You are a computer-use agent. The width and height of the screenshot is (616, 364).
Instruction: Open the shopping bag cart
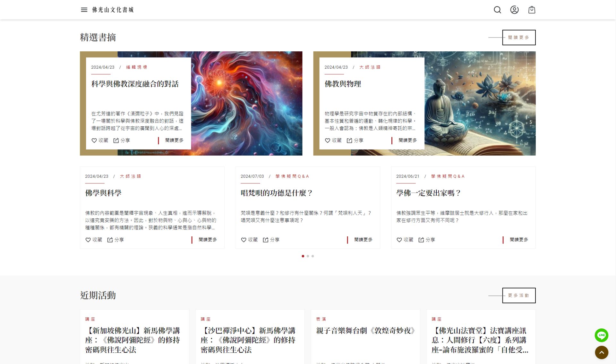[532, 10]
